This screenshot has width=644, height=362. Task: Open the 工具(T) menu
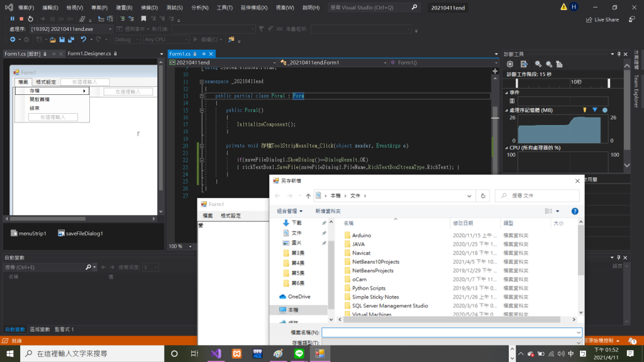[x=225, y=8]
